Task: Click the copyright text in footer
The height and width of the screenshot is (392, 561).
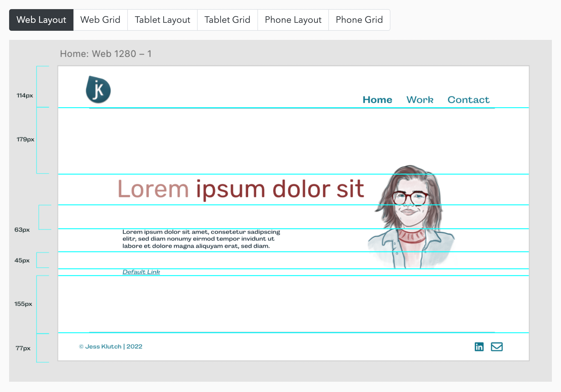Action: 112,346
